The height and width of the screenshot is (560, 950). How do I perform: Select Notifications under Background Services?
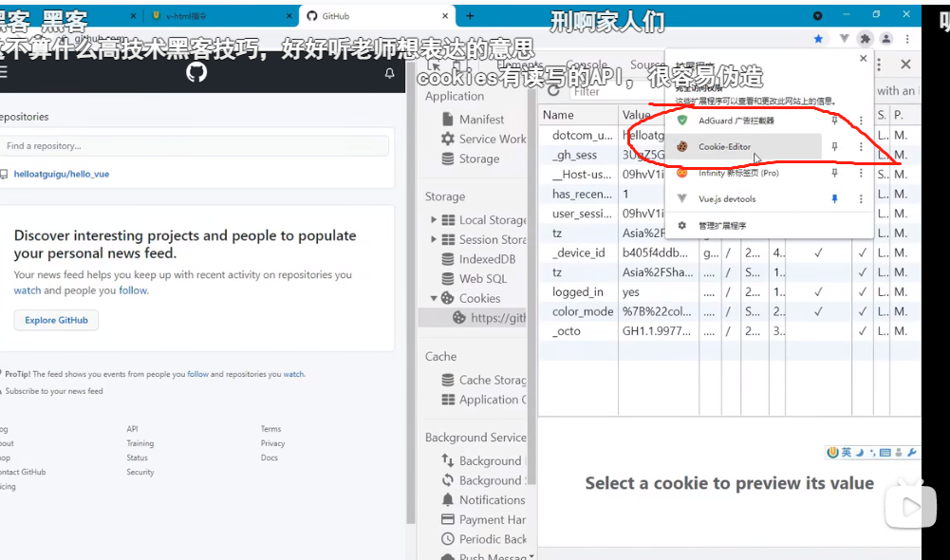pyautogui.click(x=483, y=500)
